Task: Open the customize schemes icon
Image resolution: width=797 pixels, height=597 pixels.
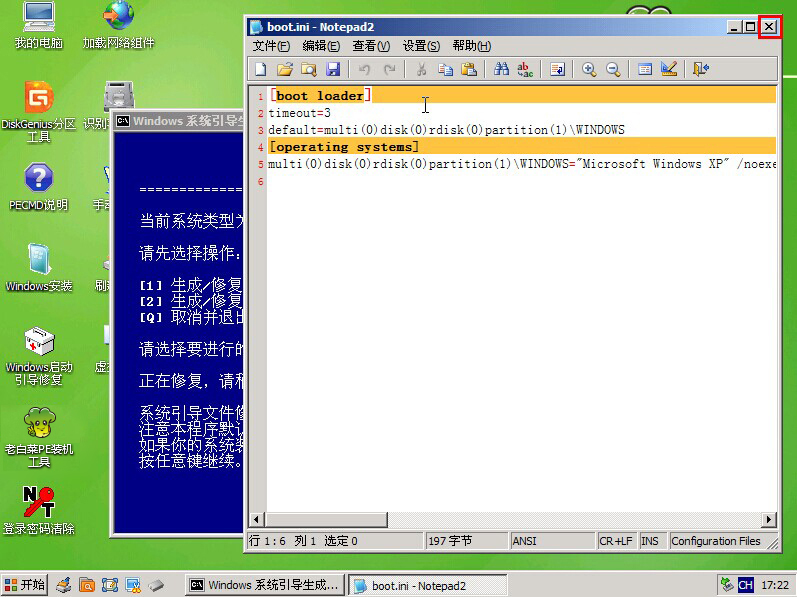Action: (x=669, y=69)
